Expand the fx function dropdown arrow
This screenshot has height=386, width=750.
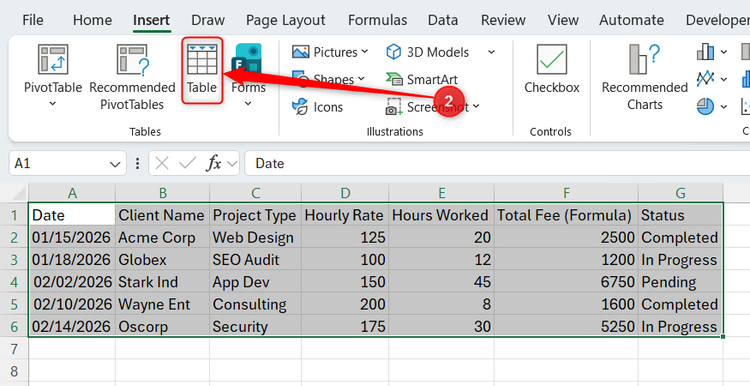(232, 164)
